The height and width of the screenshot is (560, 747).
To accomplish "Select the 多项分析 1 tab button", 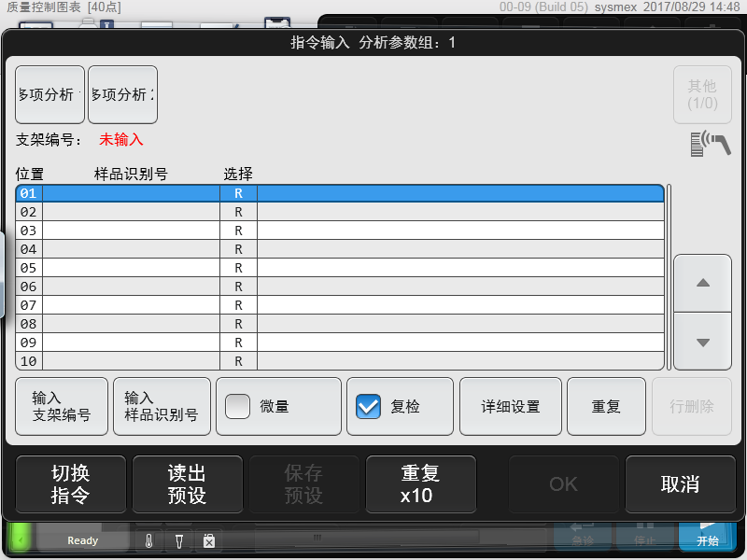I will 50,94.
